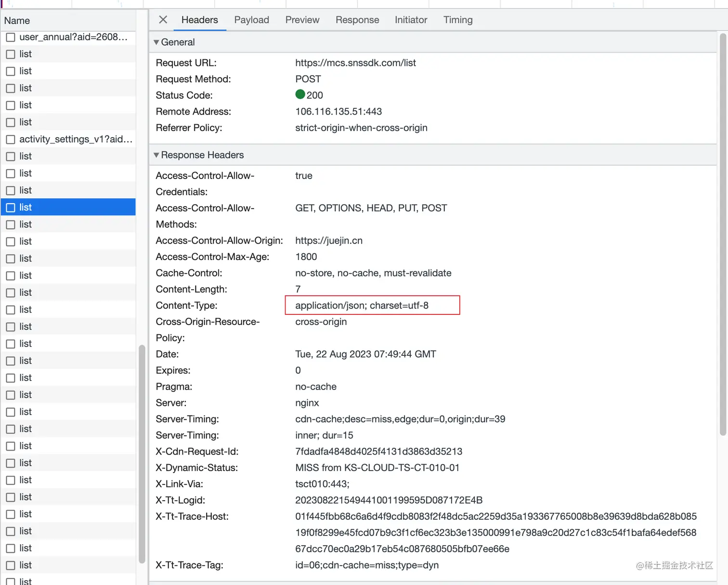Click the Access-Control-Allow-Origin value https://juejin.cn
728x585 pixels.
point(329,241)
